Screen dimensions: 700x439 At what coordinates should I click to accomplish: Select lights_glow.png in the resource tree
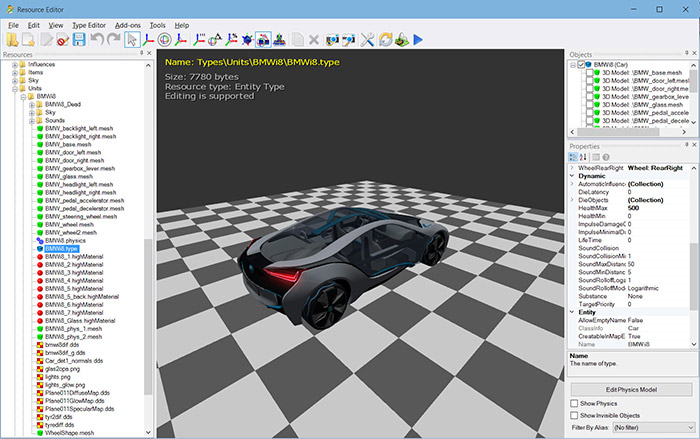(65, 385)
